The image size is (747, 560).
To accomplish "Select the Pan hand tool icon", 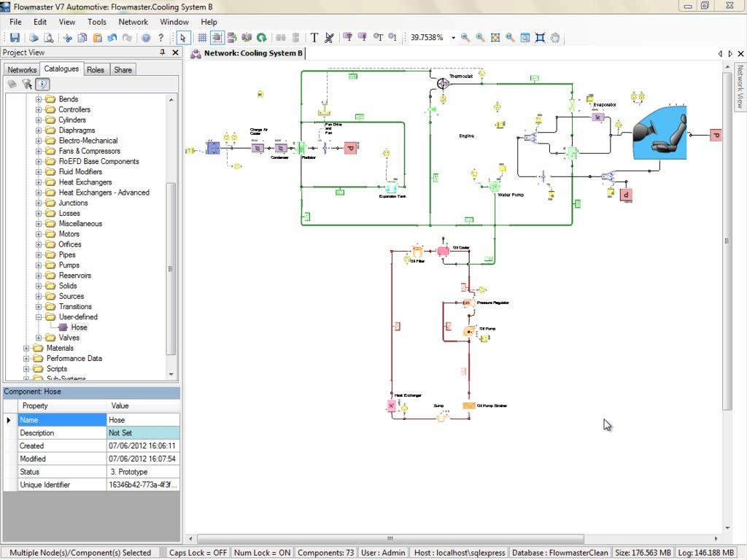I will tap(554, 37).
